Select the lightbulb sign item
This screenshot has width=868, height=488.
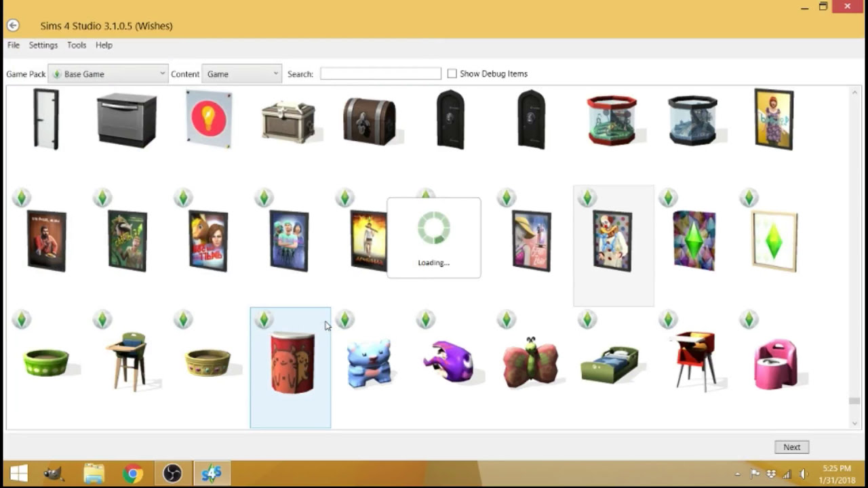[209, 119]
